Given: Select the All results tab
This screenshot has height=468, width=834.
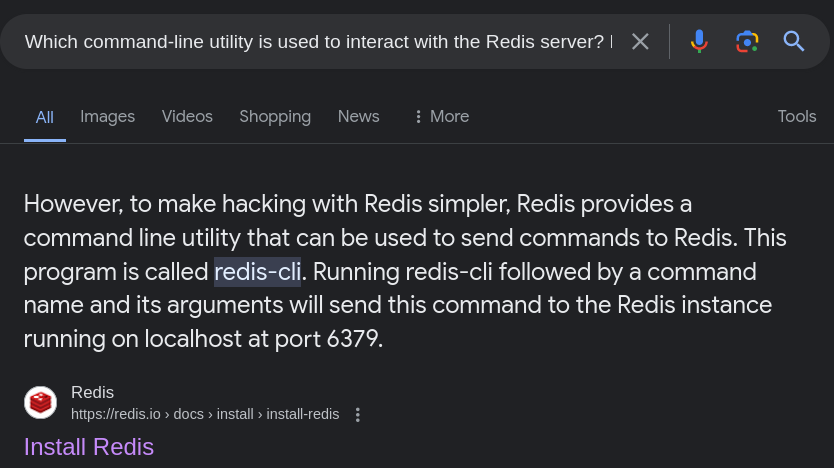Looking at the screenshot, I should click(x=45, y=117).
